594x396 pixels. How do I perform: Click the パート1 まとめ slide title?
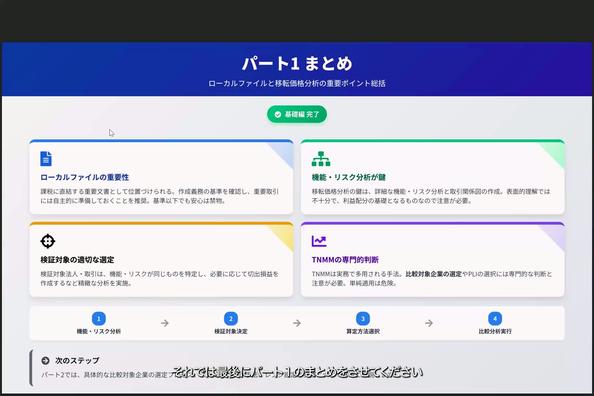point(297,63)
